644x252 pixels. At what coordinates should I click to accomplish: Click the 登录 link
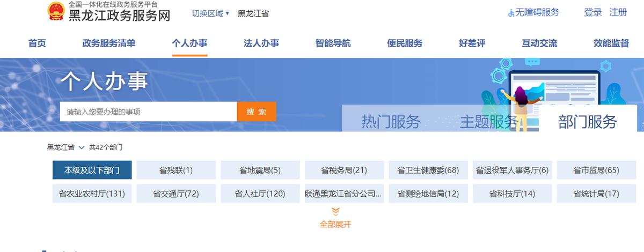point(593,12)
